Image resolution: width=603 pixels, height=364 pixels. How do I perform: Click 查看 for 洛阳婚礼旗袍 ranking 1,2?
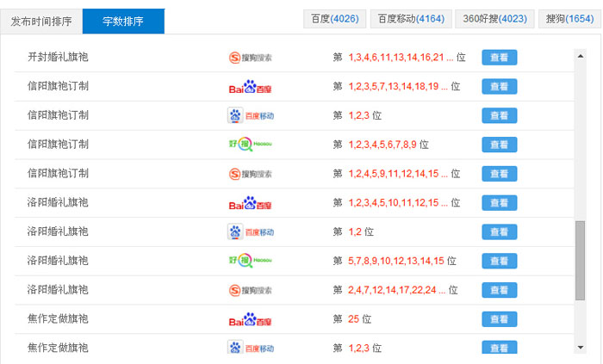pyautogui.click(x=499, y=232)
